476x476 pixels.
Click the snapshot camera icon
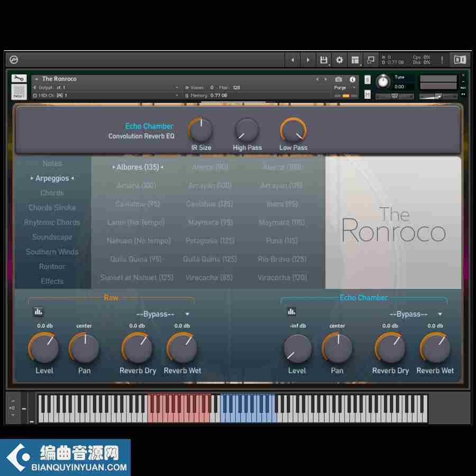point(338,79)
